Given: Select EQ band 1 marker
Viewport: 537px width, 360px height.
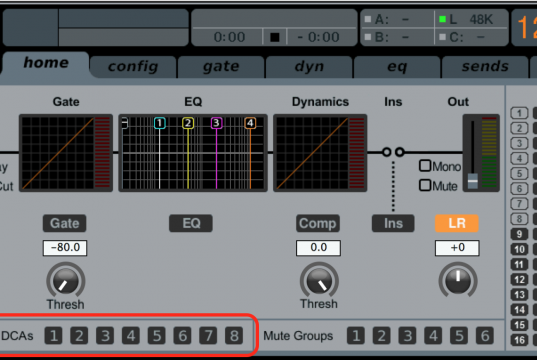Looking at the screenshot, I should 160,123.
